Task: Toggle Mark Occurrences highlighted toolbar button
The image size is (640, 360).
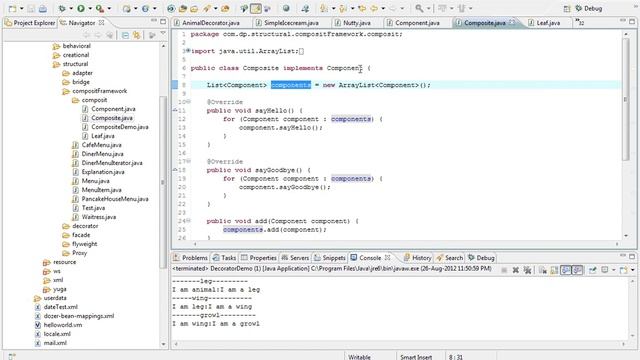Action: 256,8
